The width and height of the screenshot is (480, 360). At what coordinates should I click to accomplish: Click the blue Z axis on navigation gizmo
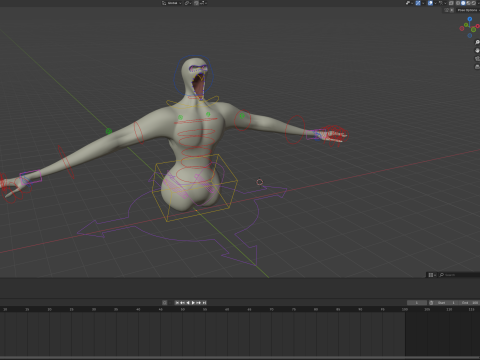tap(470, 19)
